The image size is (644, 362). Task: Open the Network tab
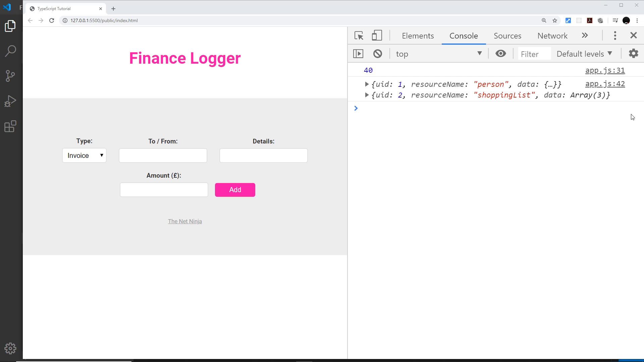[x=552, y=36]
